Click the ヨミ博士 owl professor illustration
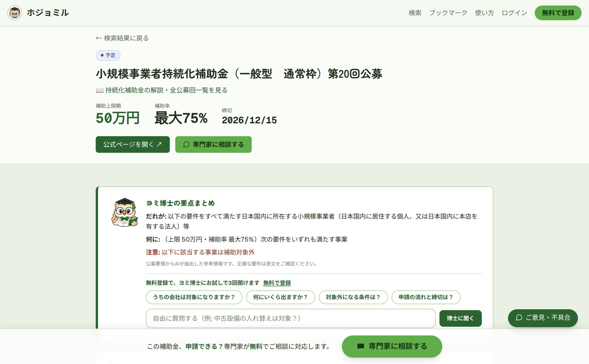The image size is (589, 364). click(125, 212)
